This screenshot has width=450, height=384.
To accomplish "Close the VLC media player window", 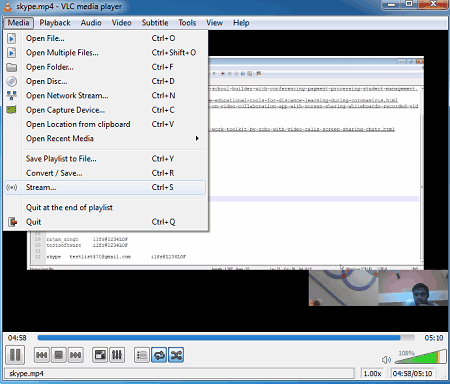I will coord(433,5).
